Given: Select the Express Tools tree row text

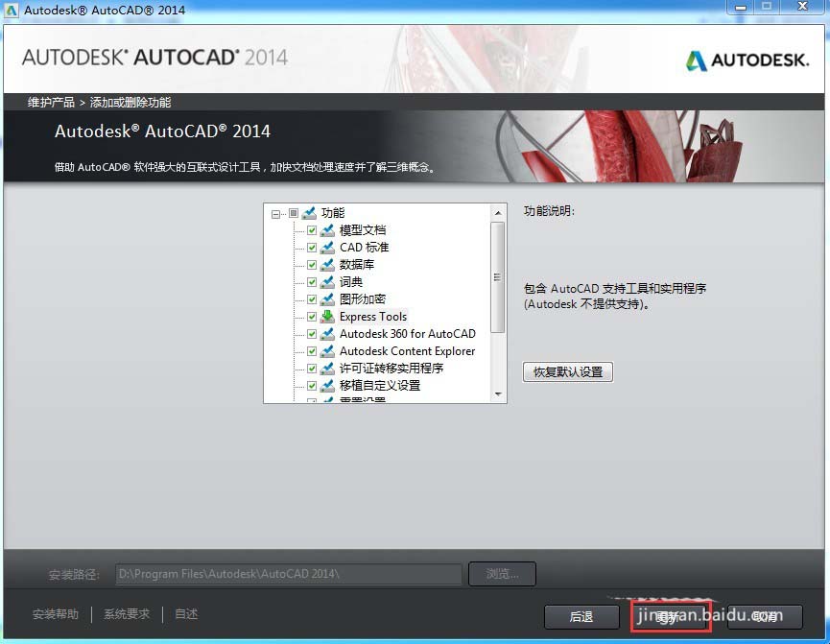Looking at the screenshot, I should 373,317.
